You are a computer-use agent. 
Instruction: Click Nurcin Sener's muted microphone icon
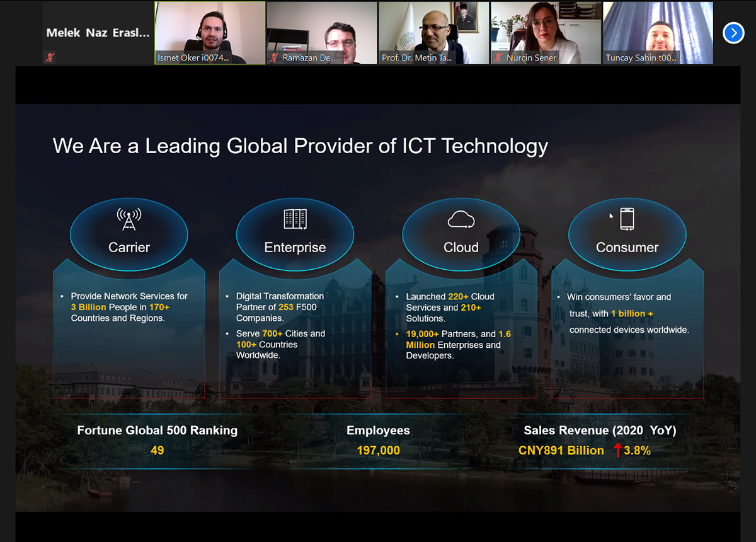498,58
